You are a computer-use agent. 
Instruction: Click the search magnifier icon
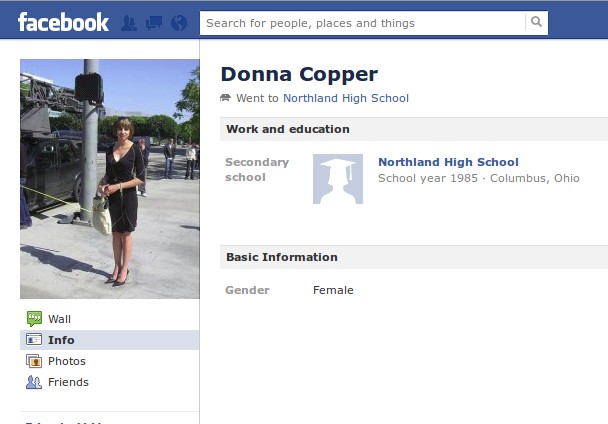point(536,22)
